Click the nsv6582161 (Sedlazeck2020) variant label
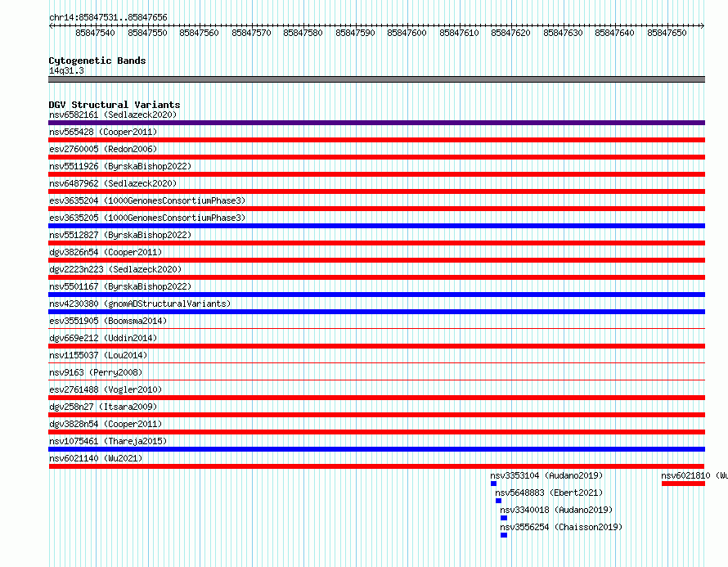728x567 pixels. pos(113,115)
